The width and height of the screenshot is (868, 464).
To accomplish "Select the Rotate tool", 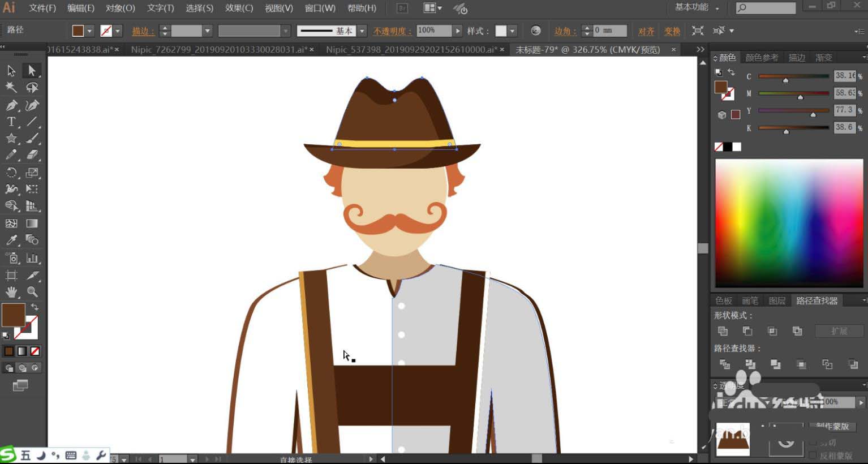I will coord(11,173).
